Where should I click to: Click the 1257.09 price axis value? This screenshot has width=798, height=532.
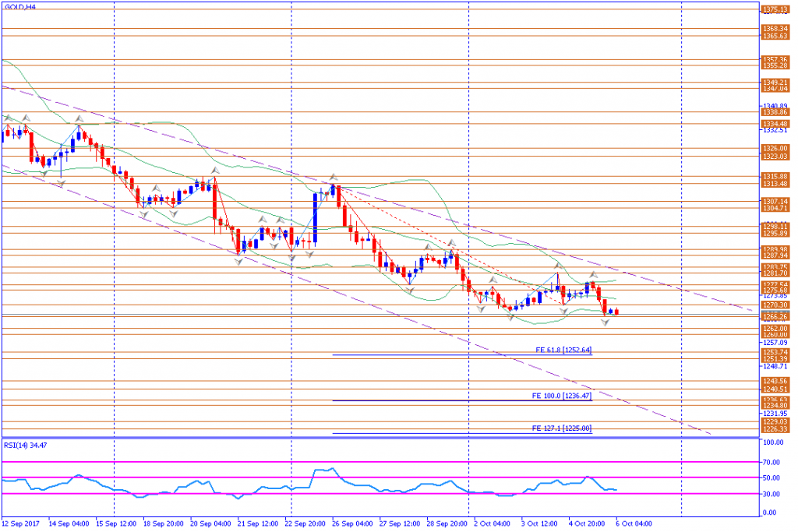click(775, 343)
